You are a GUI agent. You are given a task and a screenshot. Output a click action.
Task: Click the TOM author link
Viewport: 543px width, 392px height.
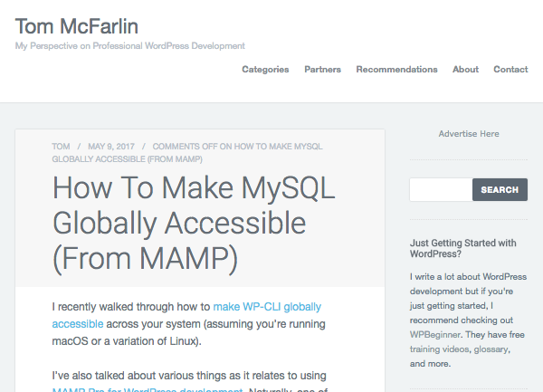(61, 147)
